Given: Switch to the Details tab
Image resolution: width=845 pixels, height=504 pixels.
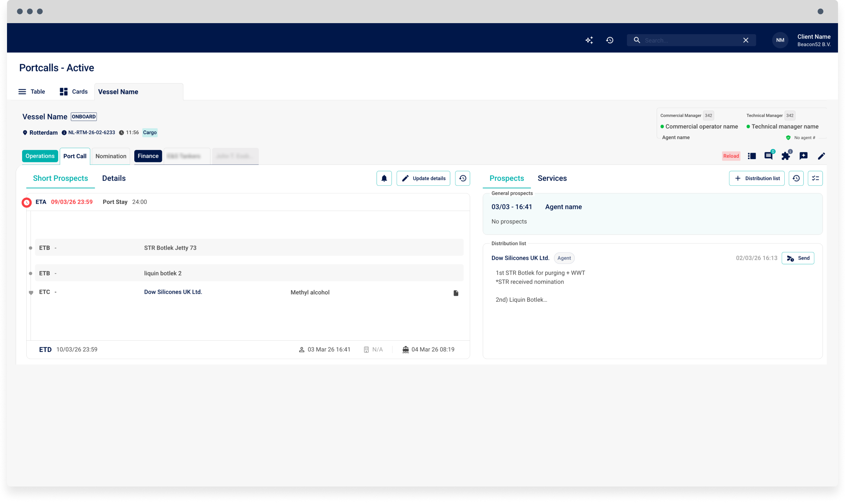Looking at the screenshot, I should [114, 178].
